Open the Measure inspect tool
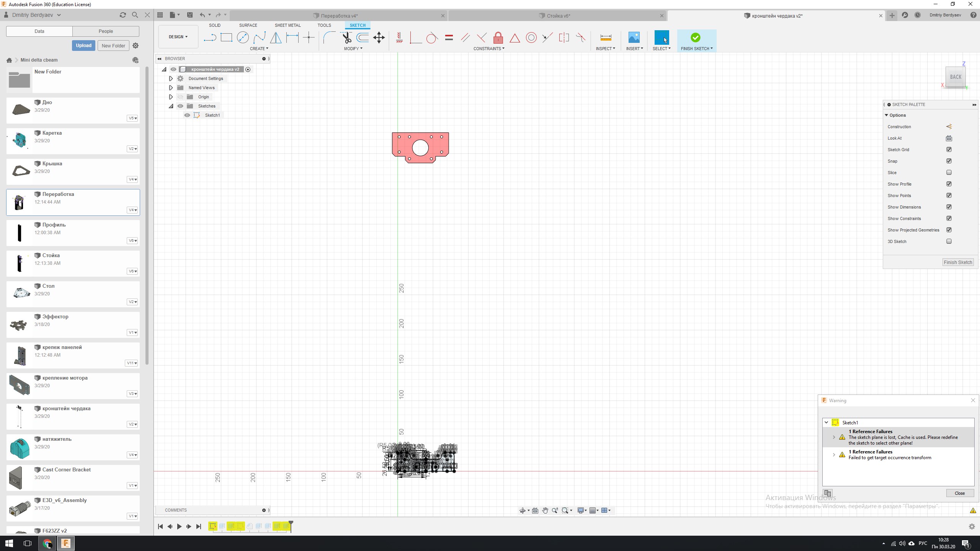 tap(606, 37)
